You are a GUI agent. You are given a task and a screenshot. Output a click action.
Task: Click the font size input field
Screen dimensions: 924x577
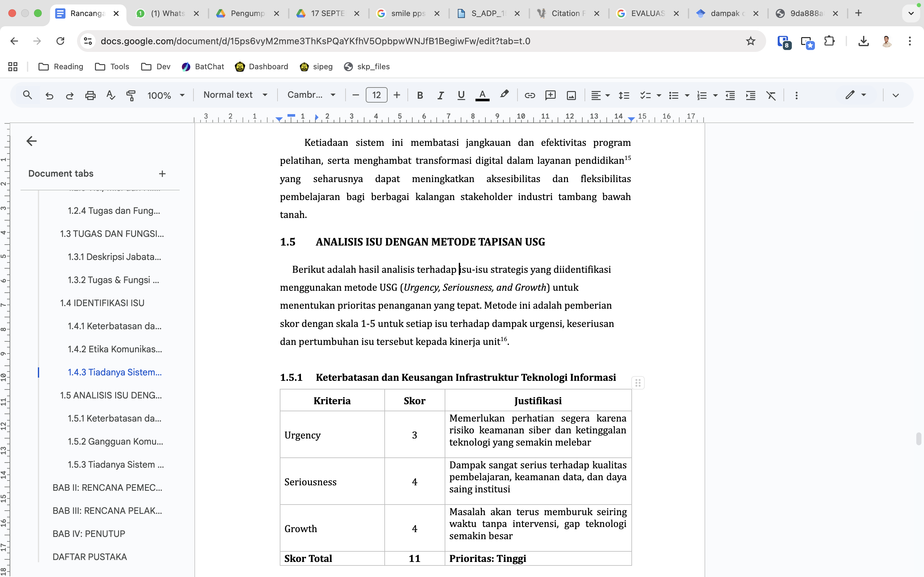[376, 95]
